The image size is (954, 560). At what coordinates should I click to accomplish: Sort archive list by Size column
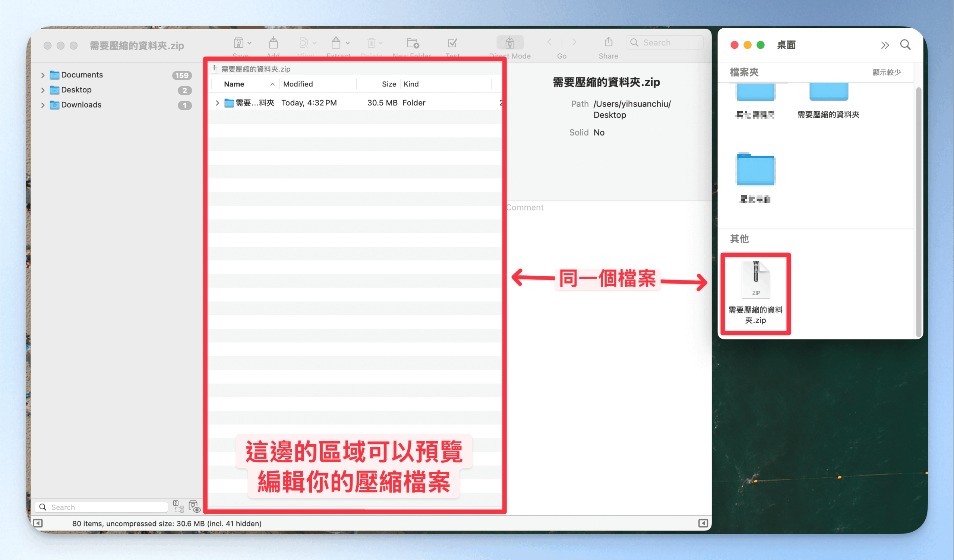pos(388,84)
